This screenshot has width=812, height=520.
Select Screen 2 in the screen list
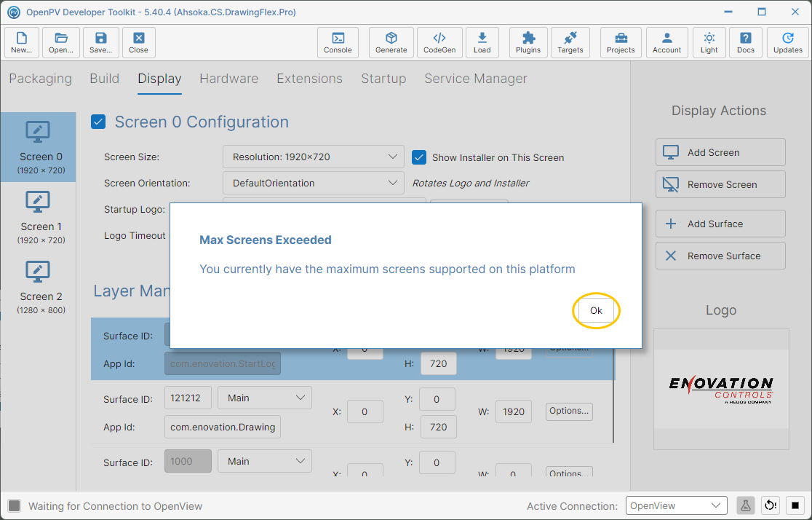(39, 287)
